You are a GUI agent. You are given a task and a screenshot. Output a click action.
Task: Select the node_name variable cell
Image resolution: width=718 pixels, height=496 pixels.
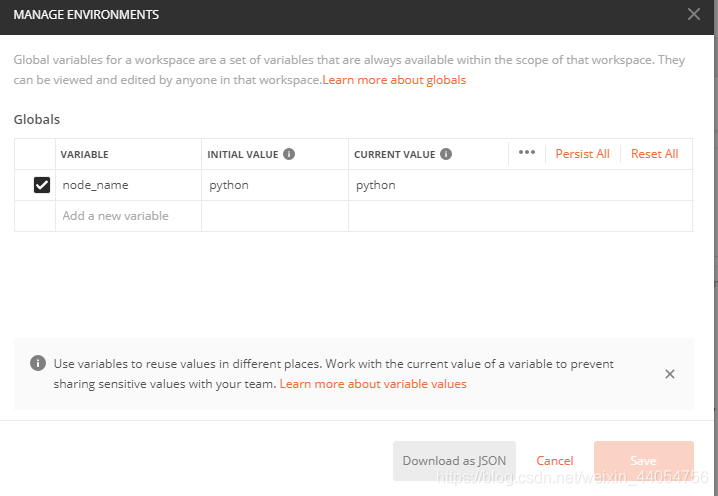128,185
